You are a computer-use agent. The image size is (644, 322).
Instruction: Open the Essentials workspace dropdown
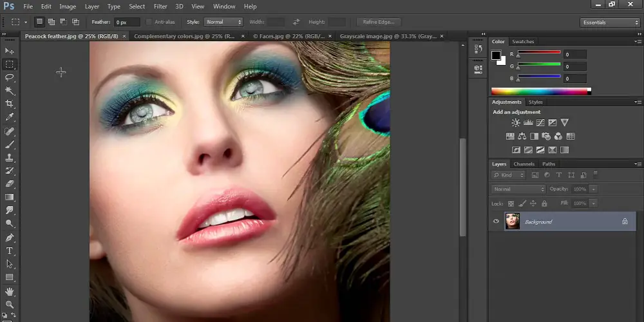(x=610, y=23)
